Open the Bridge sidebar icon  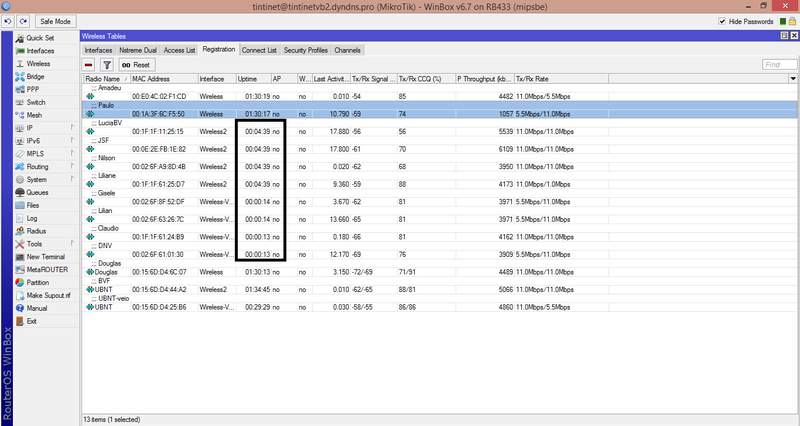click(20, 77)
